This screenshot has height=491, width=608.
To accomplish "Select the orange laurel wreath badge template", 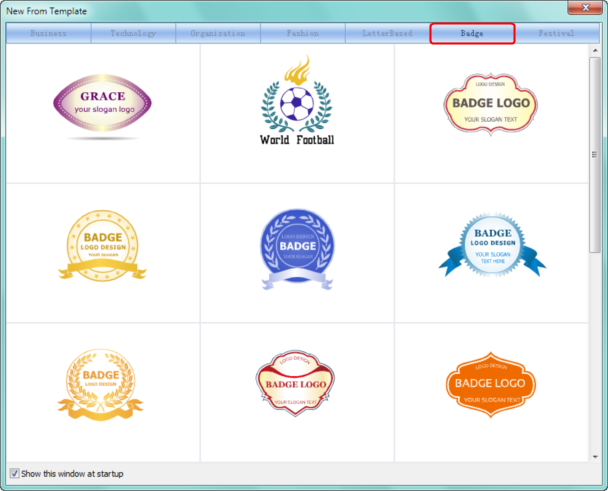I will 102,385.
